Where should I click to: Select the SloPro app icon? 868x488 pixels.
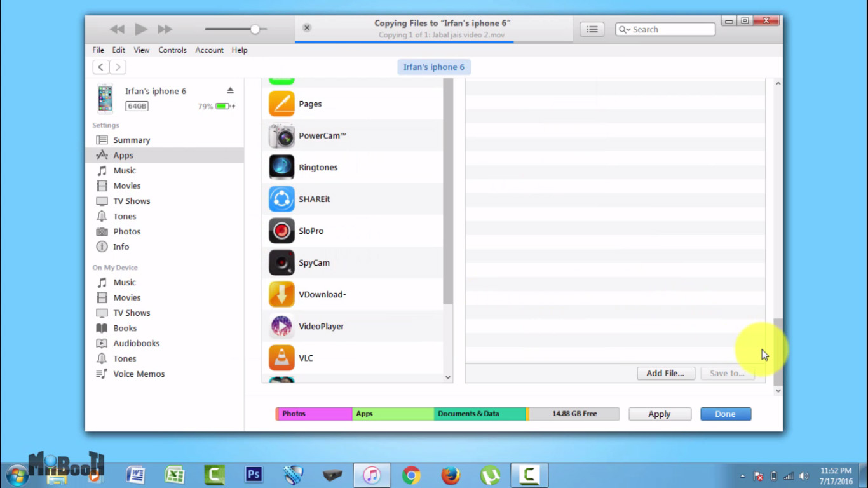pos(281,231)
